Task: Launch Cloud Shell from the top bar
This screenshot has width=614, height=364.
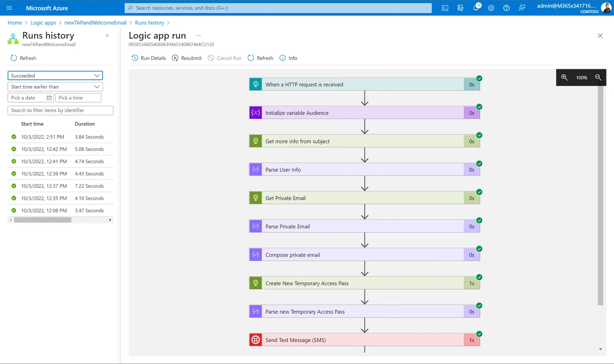Action: pyautogui.click(x=445, y=8)
